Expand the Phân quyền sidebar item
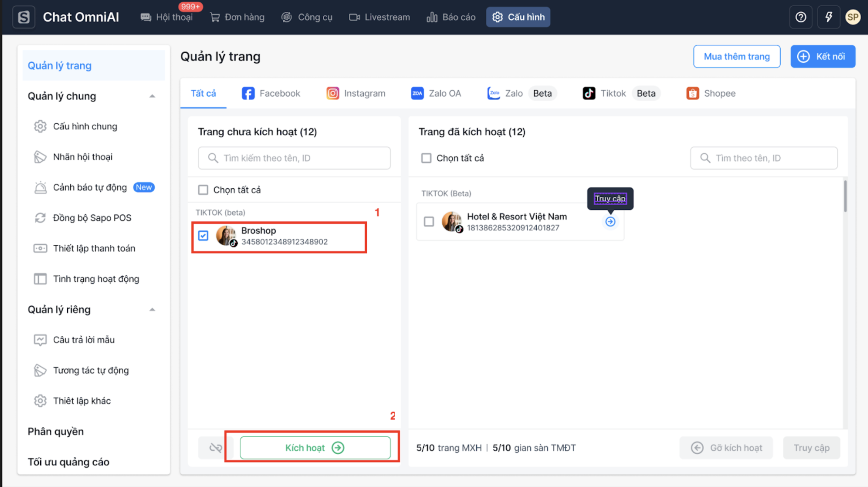 click(56, 431)
